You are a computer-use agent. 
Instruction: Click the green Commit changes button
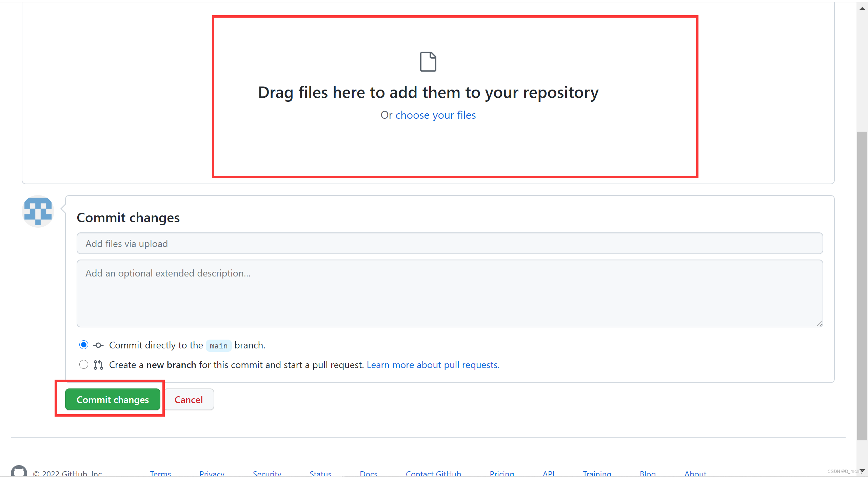coord(113,399)
